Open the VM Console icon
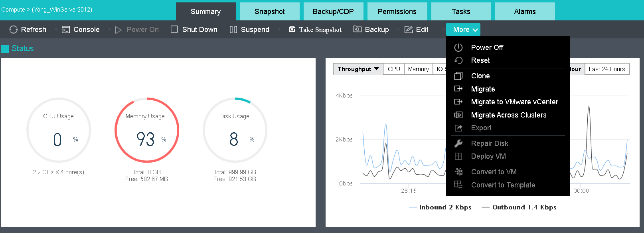 66,30
